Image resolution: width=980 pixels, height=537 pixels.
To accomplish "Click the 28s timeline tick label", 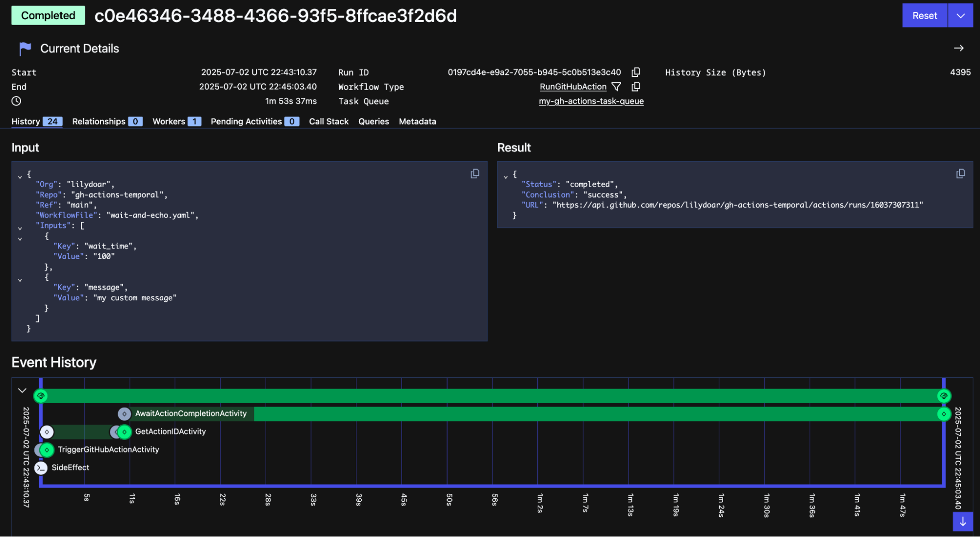I will pyautogui.click(x=268, y=500).
